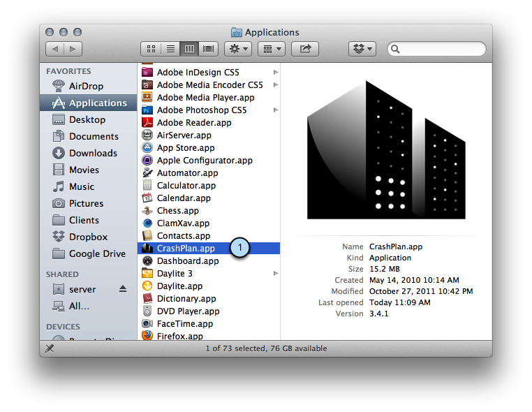The width and height of the screenshot is (532, 412).
Task: Select AirServer.app
Action: pos(209,135)
